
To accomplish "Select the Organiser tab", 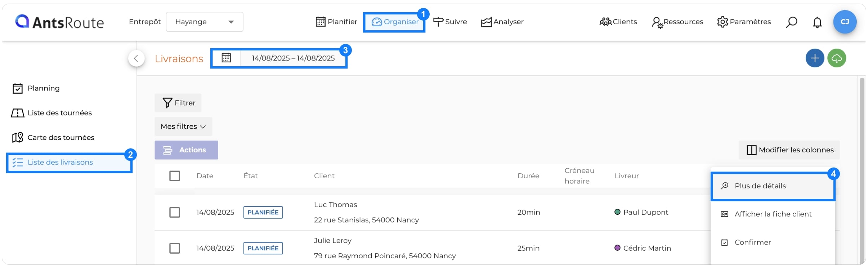I will (x=394, y=22).
